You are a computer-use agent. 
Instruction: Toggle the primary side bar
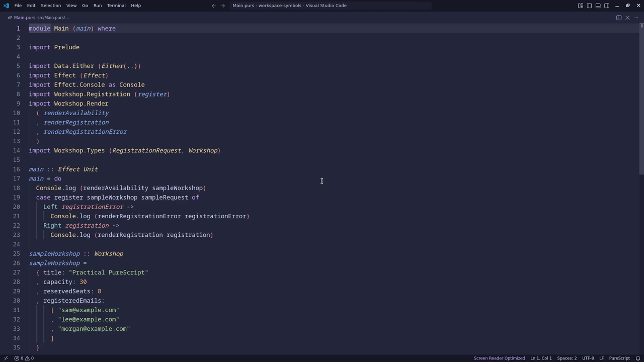point(589,6)
